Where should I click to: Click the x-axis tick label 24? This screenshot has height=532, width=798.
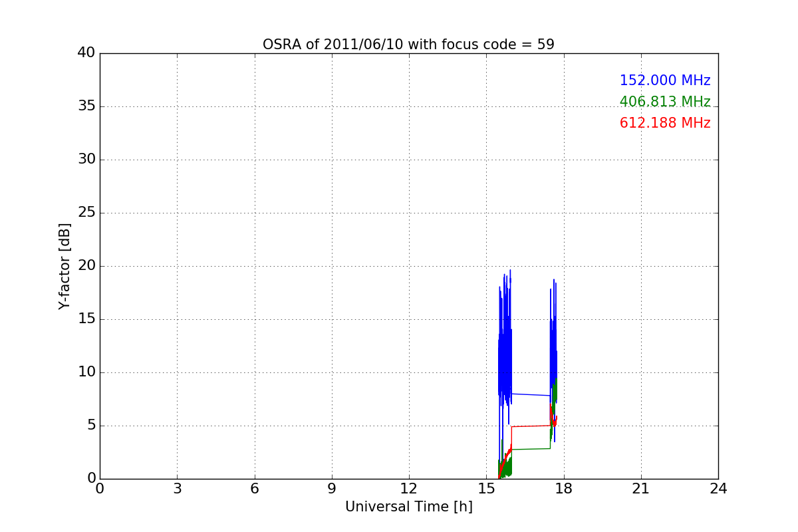(718, 489)
